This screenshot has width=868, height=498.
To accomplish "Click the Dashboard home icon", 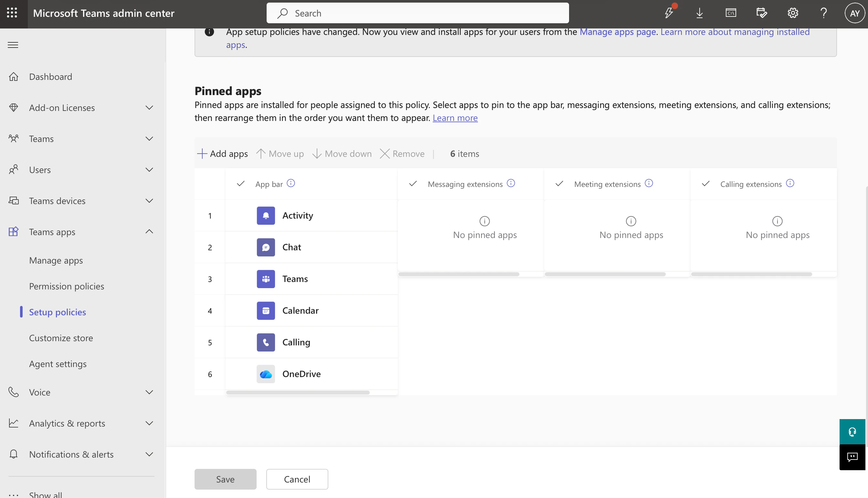I will pos(14,77).
